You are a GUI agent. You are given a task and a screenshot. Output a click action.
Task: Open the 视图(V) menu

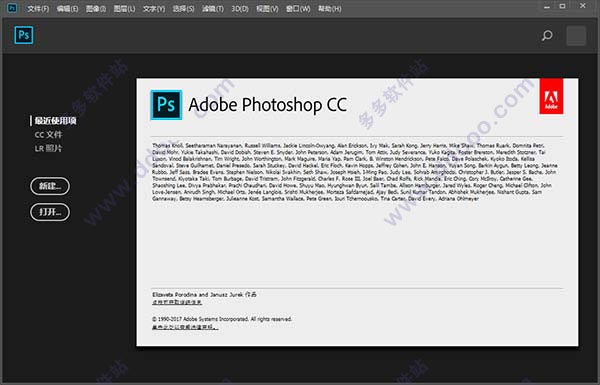pyautogui.click(x=267, y=8)
